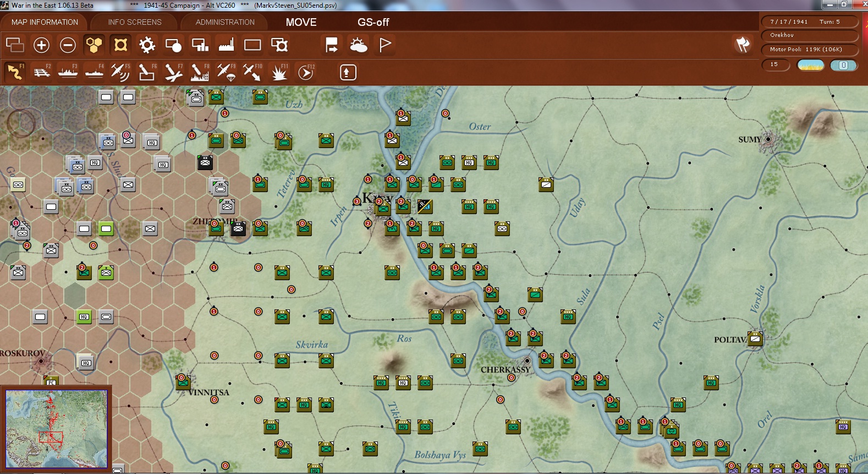Click the Oster river label
The image size is (868, 474).
pyautogui.click(x=480, y=127)
